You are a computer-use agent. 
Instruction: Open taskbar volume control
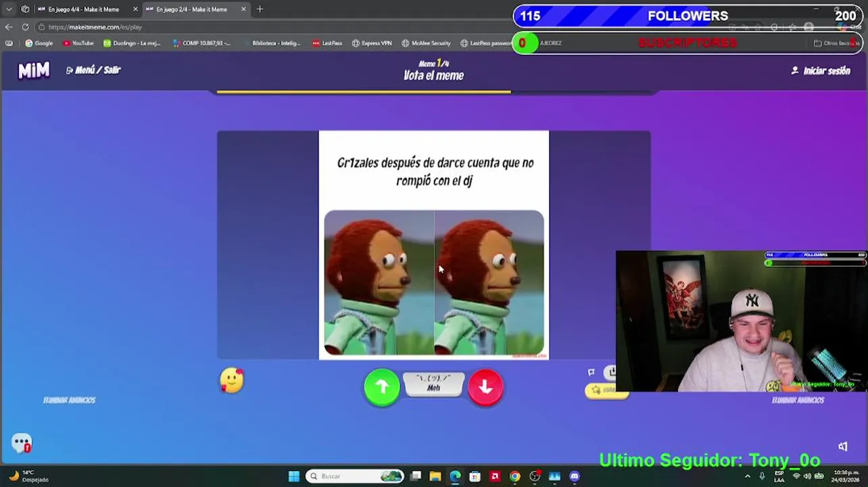[808, 476]
